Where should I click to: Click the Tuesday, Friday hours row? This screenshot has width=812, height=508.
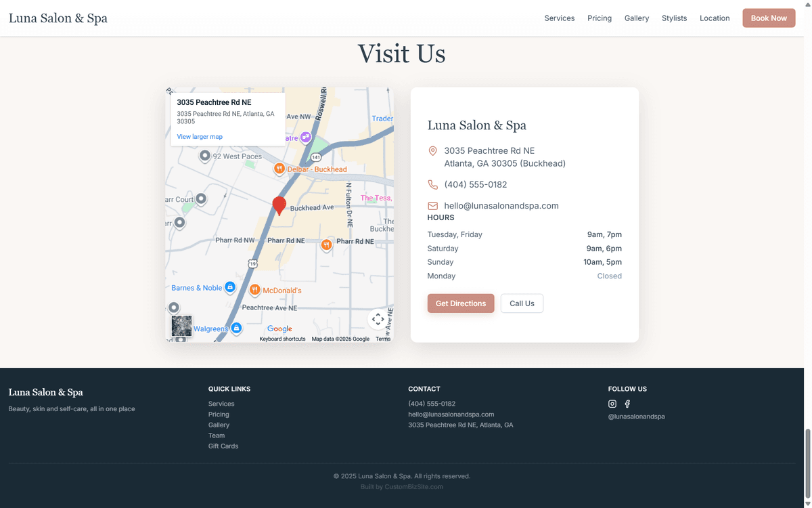click(524, 235)
